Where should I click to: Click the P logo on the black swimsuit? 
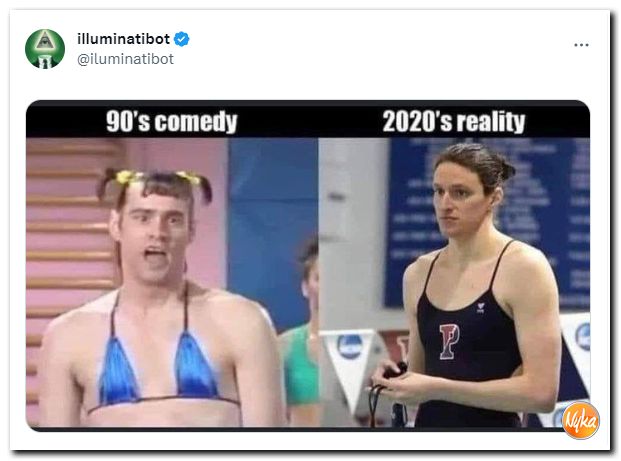450,341
